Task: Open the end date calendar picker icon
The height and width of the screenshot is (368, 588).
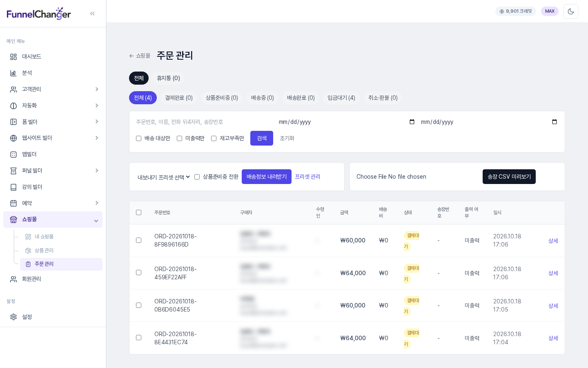Action: coord(554,122)
